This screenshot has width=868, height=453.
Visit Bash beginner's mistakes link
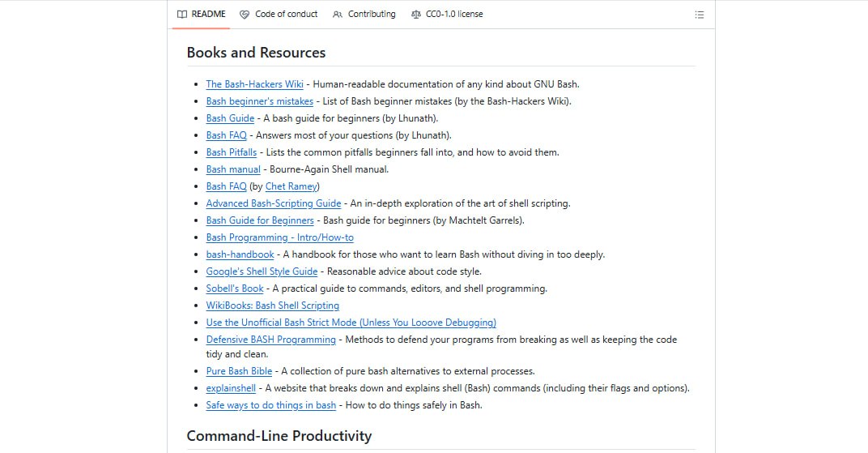[x=259, y=101]
